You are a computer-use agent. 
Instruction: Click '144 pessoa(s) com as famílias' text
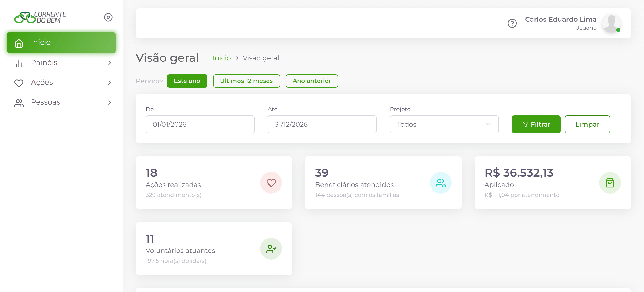pyautogui.click(x=357, y=195)
